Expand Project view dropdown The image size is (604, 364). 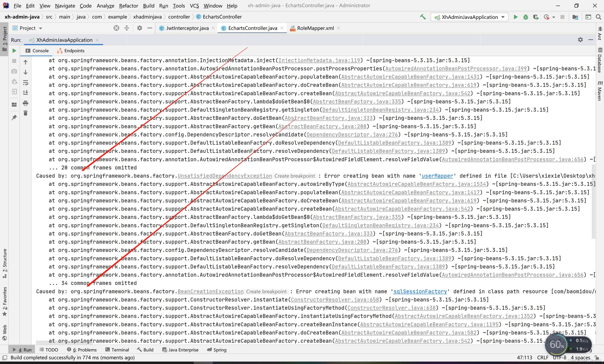41,28
